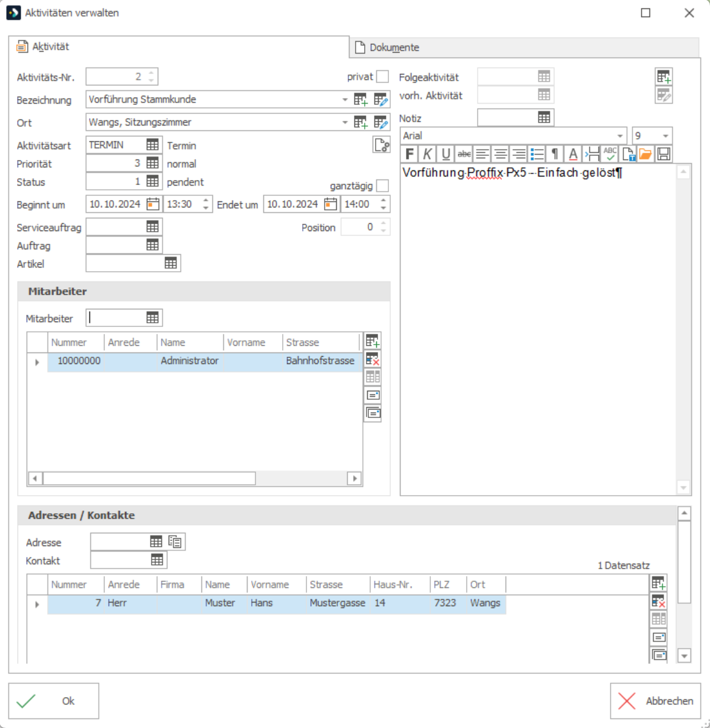The image size is (710, 728).
Task: Expand the Ort dropdown
Action: 345,123
